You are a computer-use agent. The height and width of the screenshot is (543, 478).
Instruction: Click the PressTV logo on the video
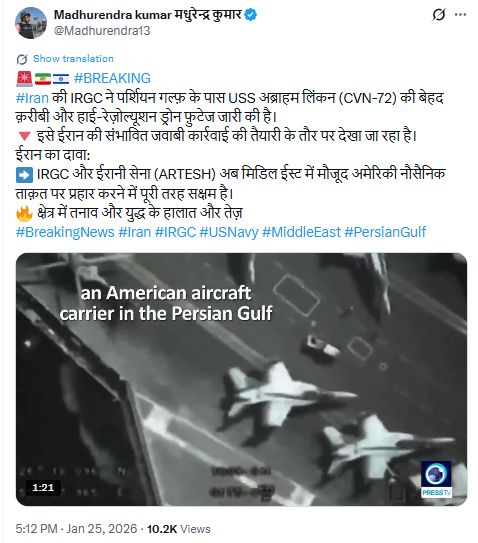436,479
